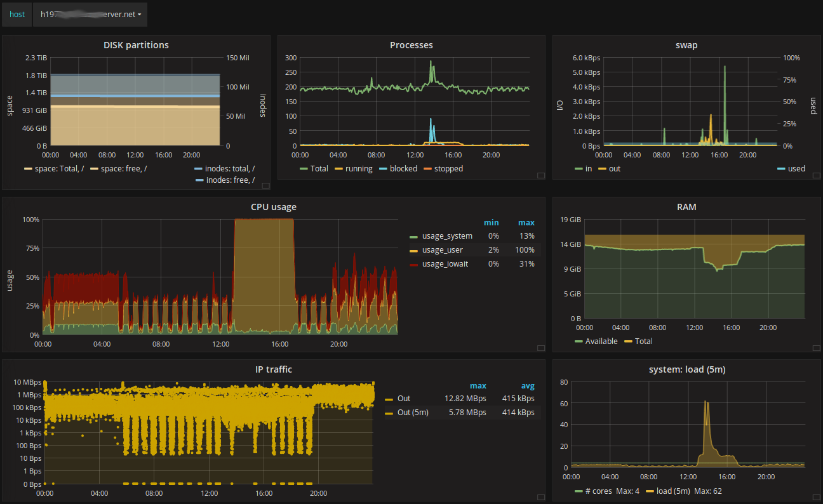
Task: Open IP traffic panel title menu
Action: tap(274, 369)
